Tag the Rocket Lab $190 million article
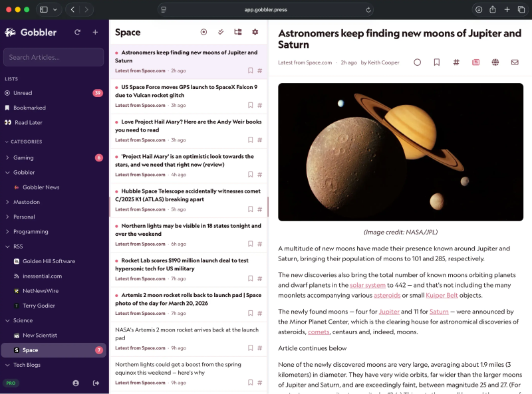The height and width of the screenshot is (394, 532). pyautogui.click(x=260, y=278)
